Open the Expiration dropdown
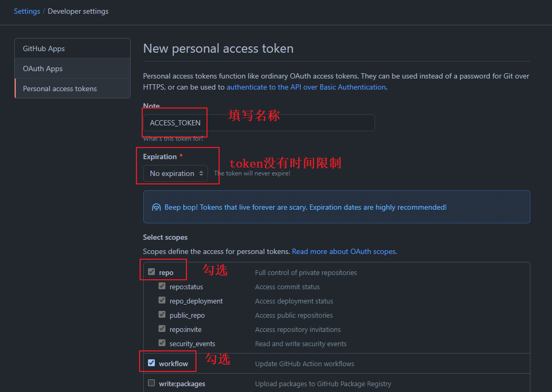The width and height of the screenshot is (552, 392). click(x=176, y=173)
